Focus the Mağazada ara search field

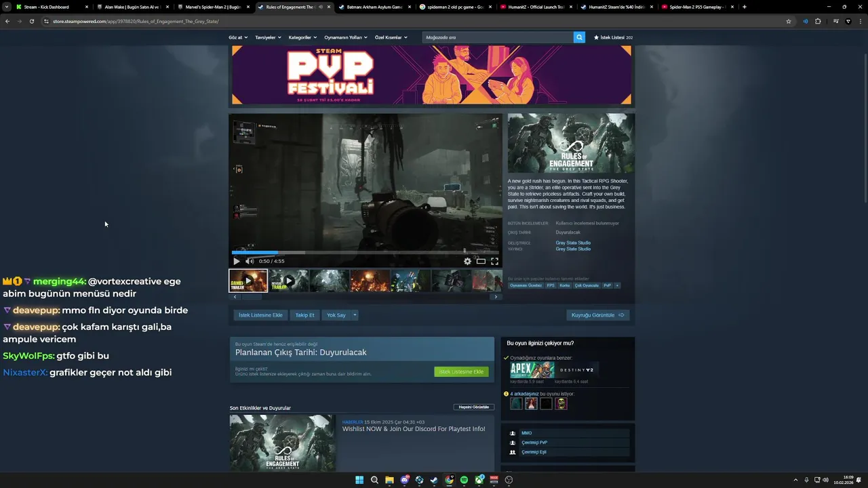498,37
